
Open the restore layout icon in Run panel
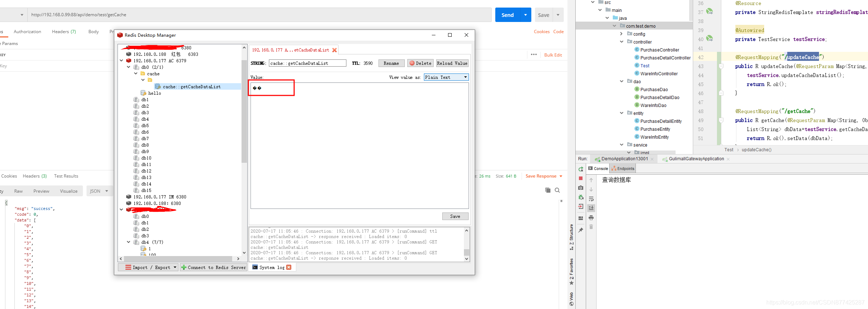click(581, 218)
